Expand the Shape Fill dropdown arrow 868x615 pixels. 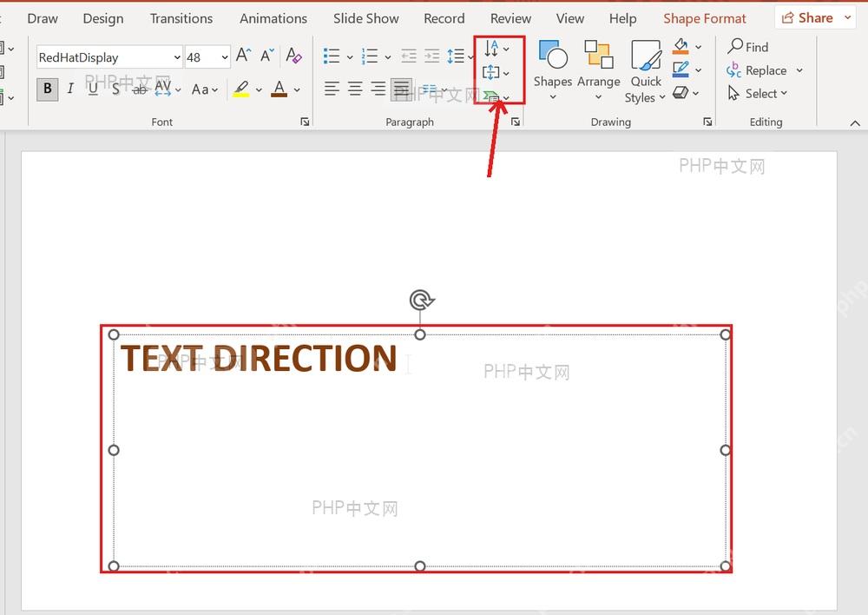click(698, 47)
